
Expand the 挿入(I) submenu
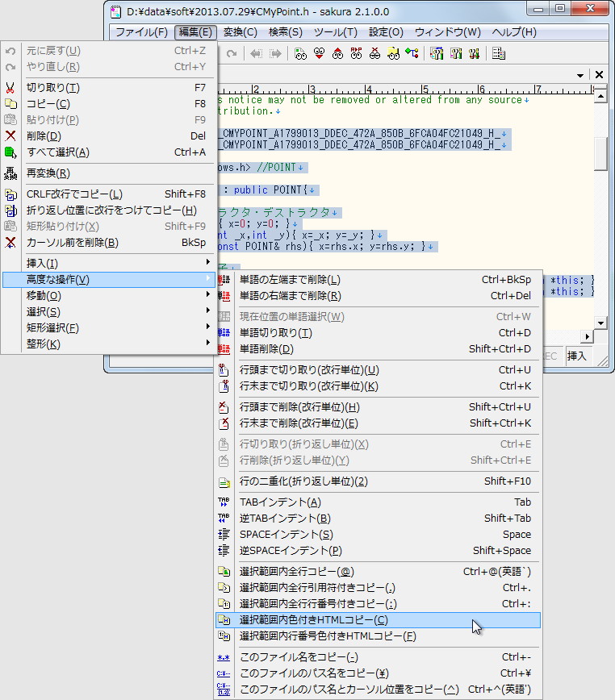107,263
